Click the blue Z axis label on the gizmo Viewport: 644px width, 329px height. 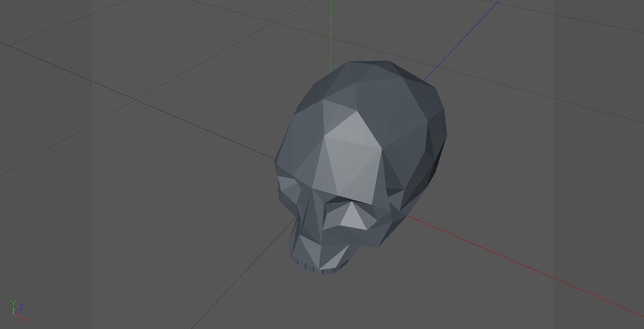(22, 306)
